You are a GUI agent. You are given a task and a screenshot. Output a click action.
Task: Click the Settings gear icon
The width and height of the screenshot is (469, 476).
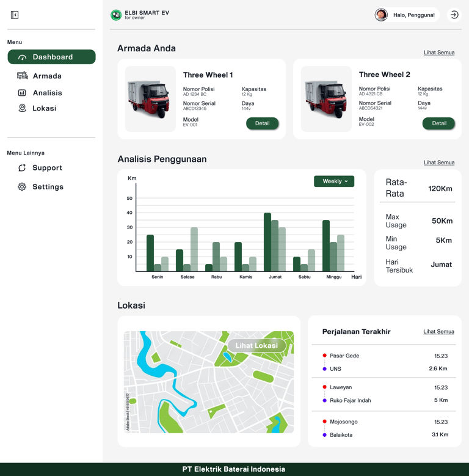tap(22, 187)
